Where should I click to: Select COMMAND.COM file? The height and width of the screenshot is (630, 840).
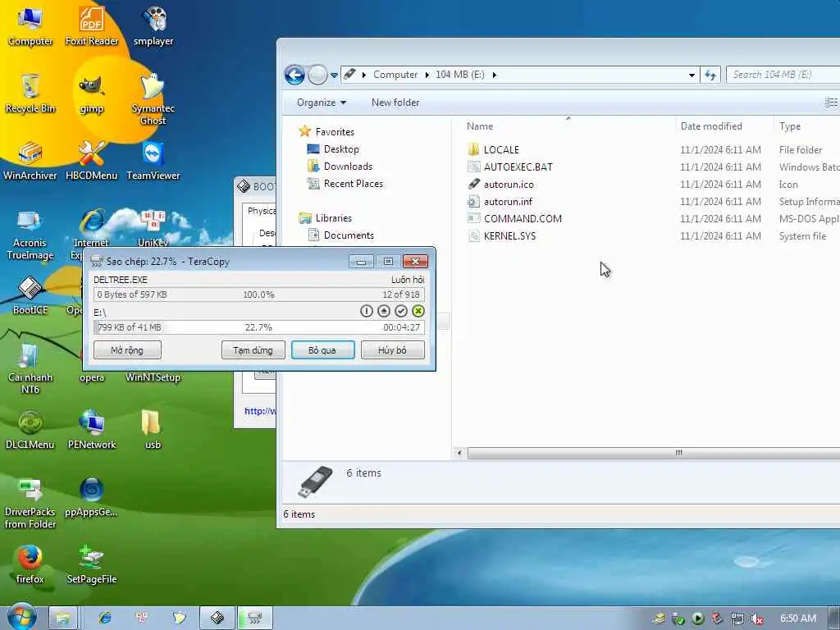point(523,218)
